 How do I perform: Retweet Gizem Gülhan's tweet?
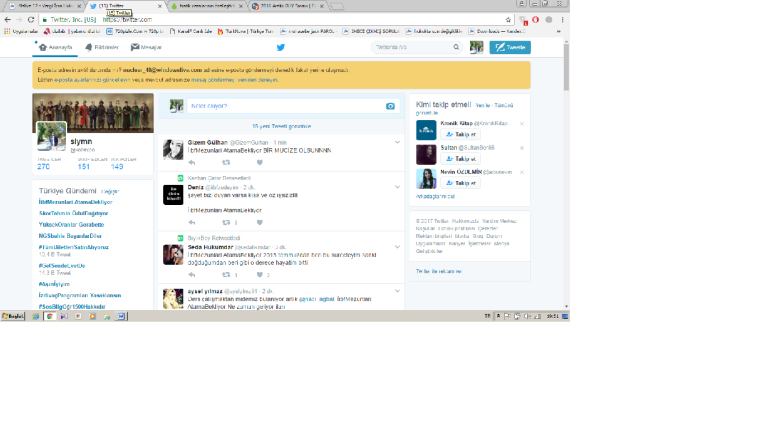pyautogui.click(x=226, y=163)
